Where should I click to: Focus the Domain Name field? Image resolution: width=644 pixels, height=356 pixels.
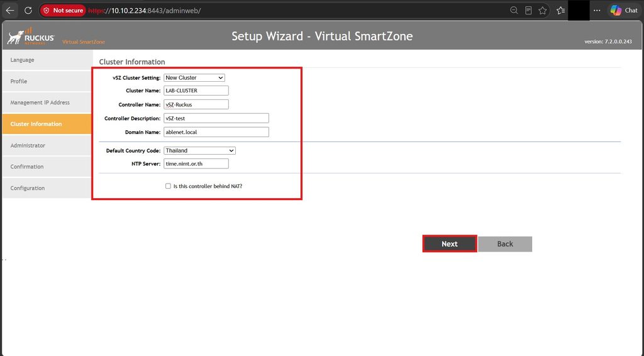[216, 132]
